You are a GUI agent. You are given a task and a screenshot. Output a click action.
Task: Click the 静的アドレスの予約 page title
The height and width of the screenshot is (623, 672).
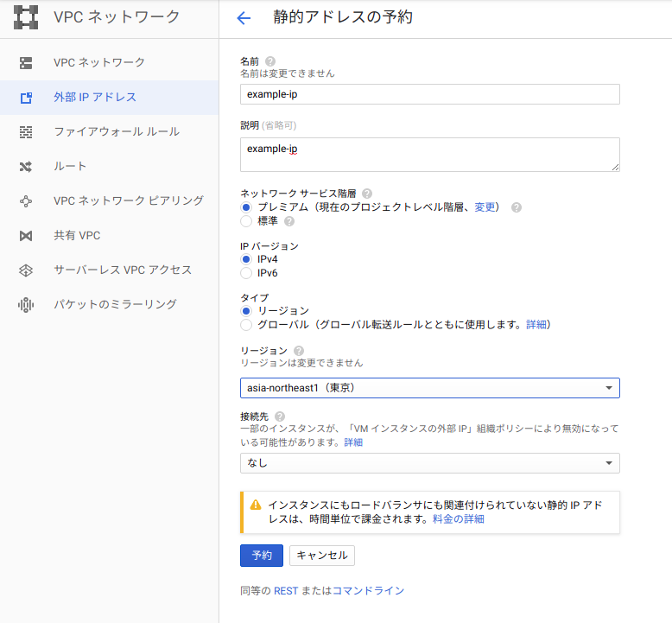(343, 17)
